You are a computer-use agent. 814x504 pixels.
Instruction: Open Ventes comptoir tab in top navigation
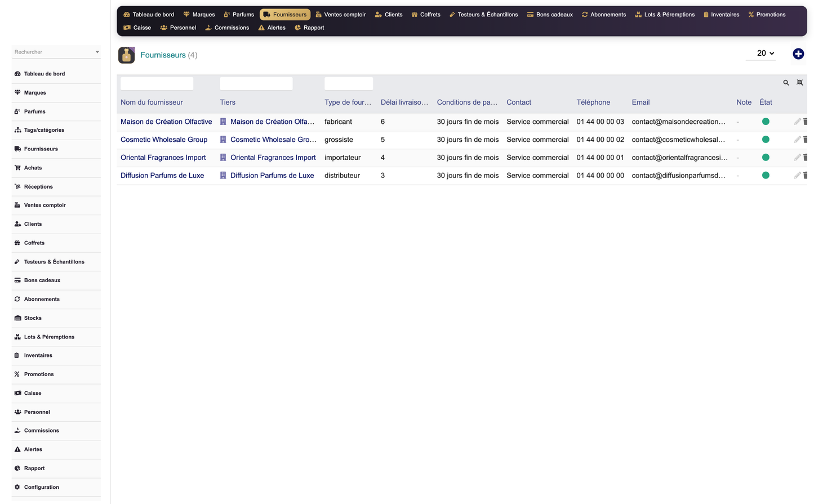coord(340,15)
